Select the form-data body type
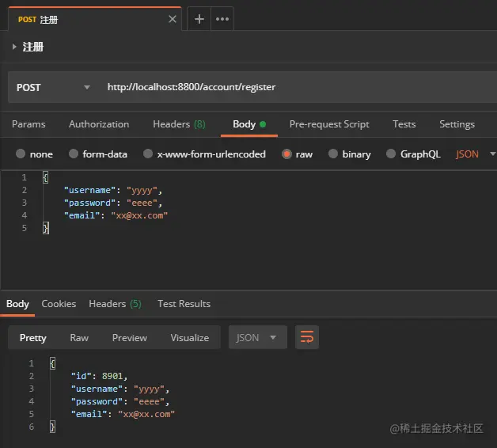The width and height of the screenshot is (497, 448). click(98, 154)
